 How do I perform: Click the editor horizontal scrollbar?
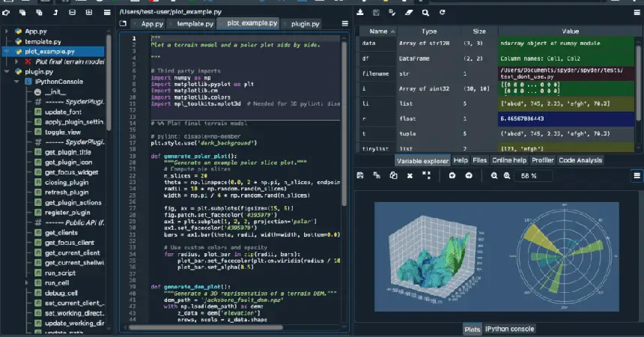pos(205,327)
